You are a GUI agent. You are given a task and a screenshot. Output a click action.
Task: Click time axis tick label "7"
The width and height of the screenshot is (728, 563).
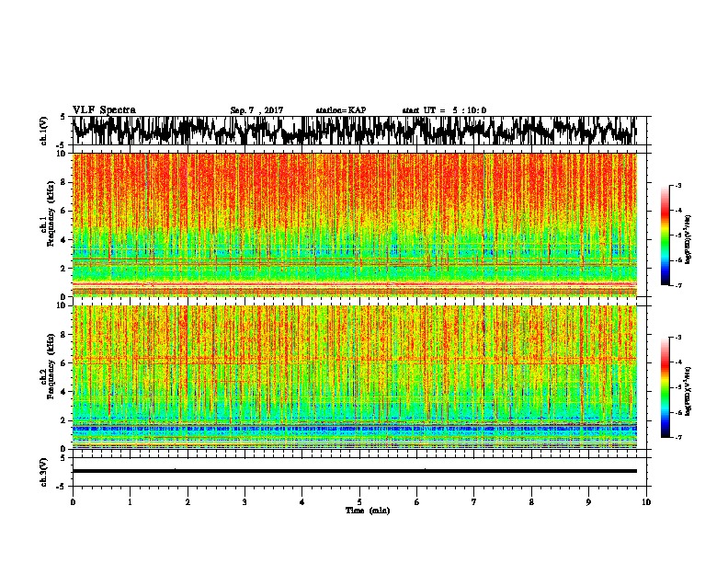pos(474,502)
